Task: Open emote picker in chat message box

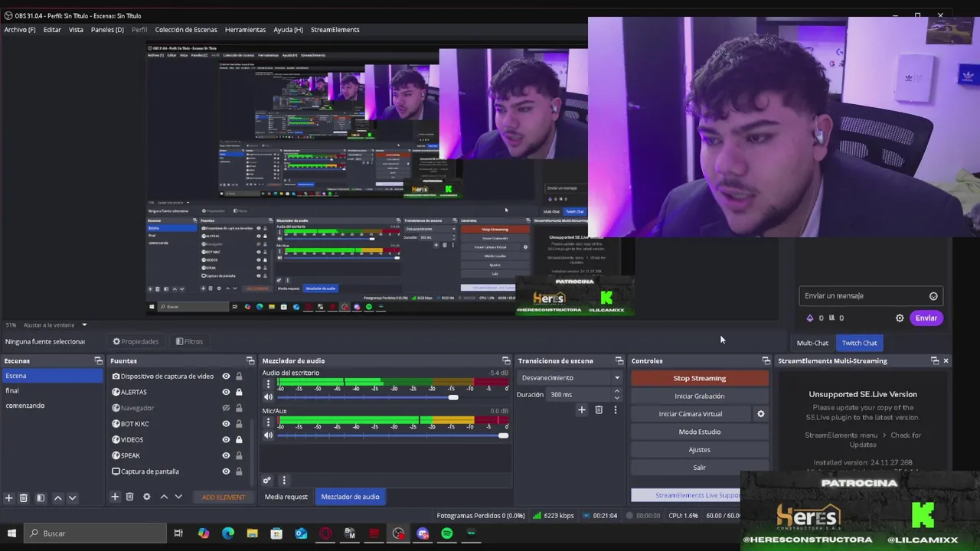Action: point(933,296)
